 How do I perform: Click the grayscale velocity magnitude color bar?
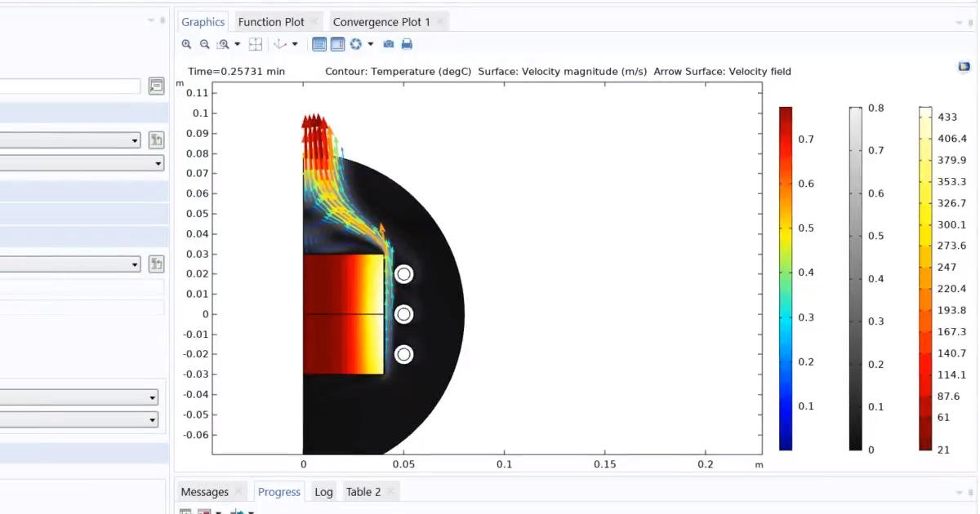pyautogui.click(x=855, y=277)
